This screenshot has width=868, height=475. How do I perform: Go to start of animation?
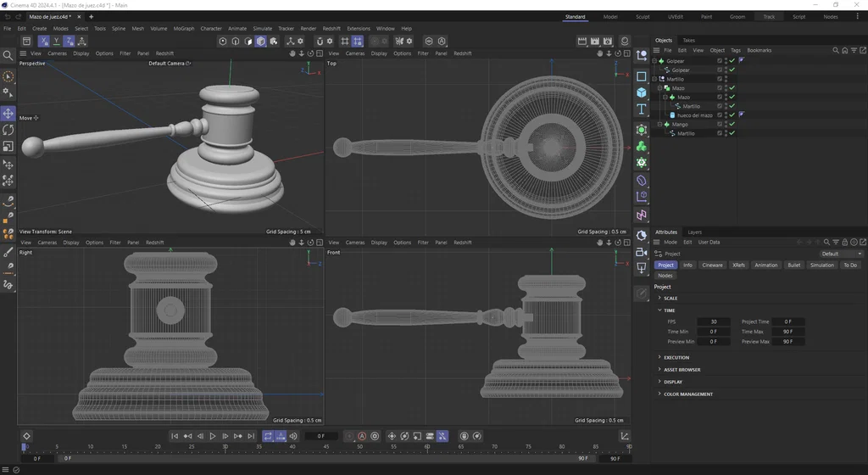coord(175,436)
